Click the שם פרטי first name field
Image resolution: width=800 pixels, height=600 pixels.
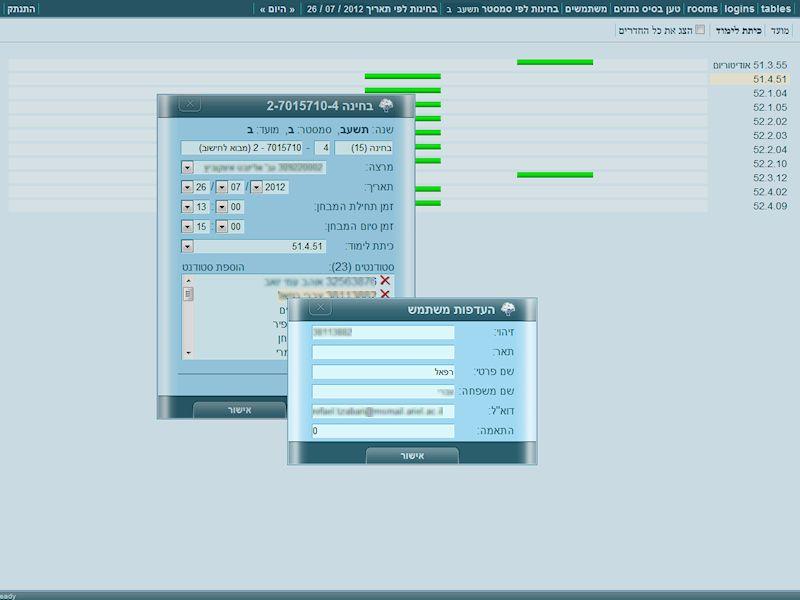383,372
